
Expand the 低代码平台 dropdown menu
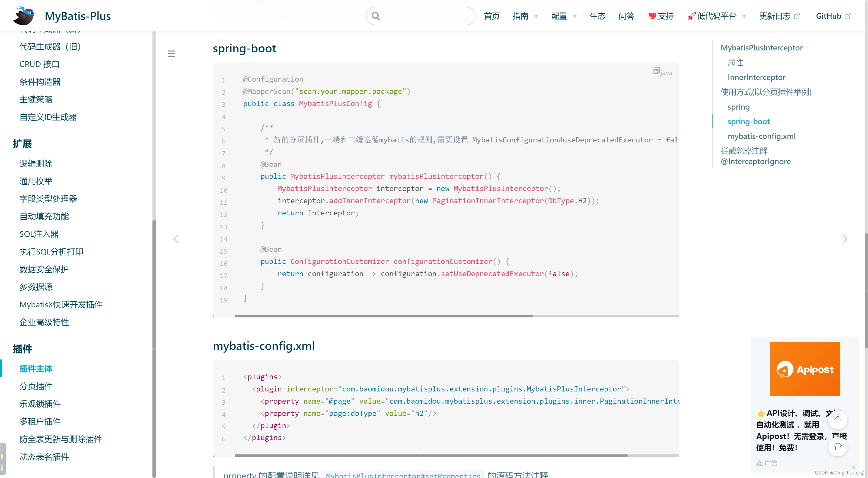pos(717,16)
